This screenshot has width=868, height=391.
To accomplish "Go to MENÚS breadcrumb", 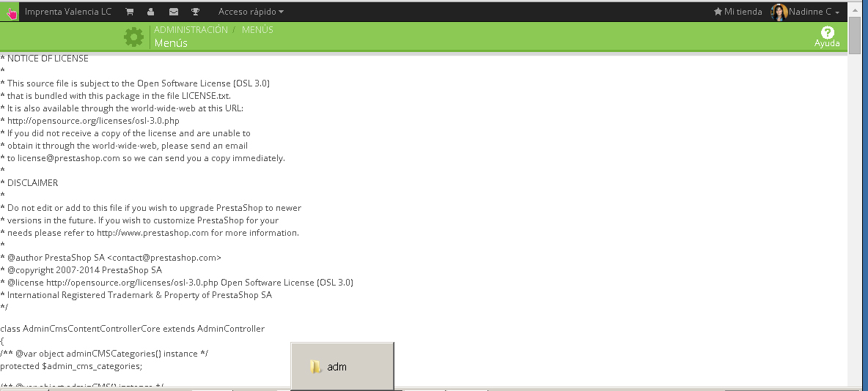I will (x=257, y=30).
